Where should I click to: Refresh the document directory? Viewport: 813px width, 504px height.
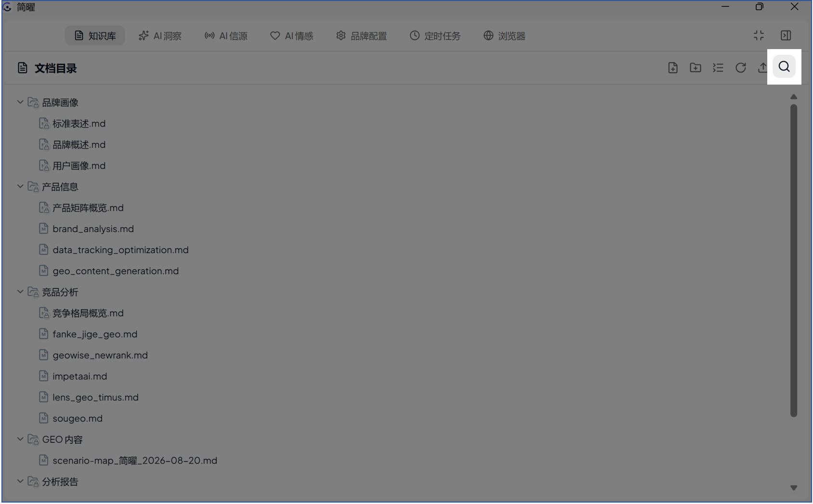[x=741, y=68]
